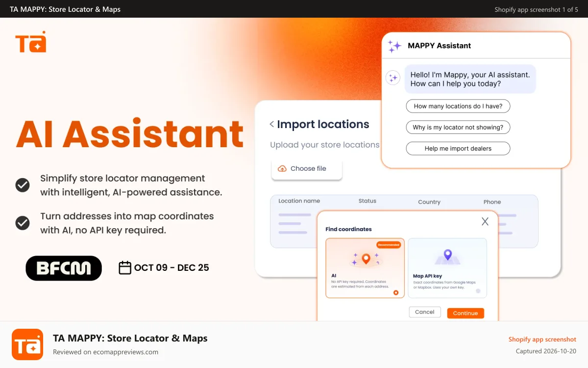Screen dimensions: 588x368
Task: Click the BFCM black badge
Action: (64, 268)
